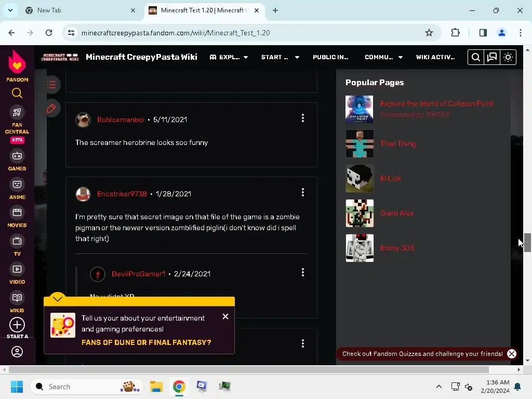Screen dimensions: 532x399
Task: Open Minecraft CreepyPasta Wiki title link
Action: 141,57
